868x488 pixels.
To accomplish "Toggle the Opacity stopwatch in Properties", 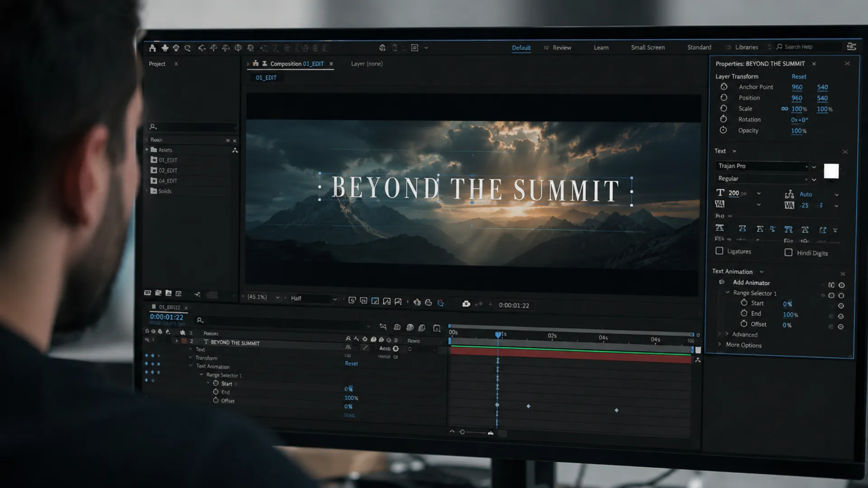I will click(723, 130).
